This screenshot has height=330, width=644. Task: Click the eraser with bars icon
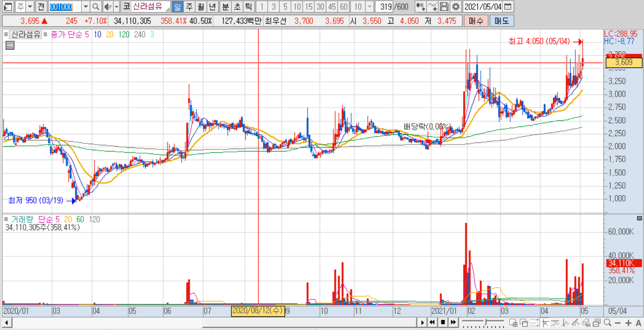coord(586,323)
